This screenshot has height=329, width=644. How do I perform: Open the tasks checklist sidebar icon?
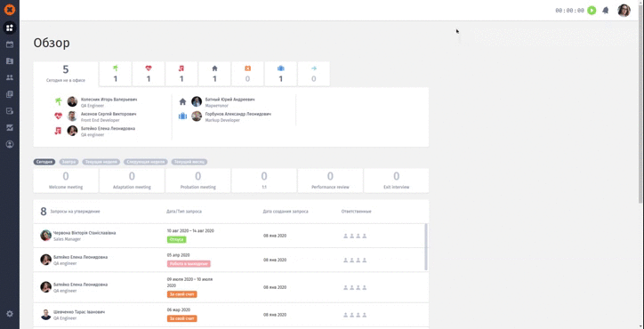coord(10,111)
